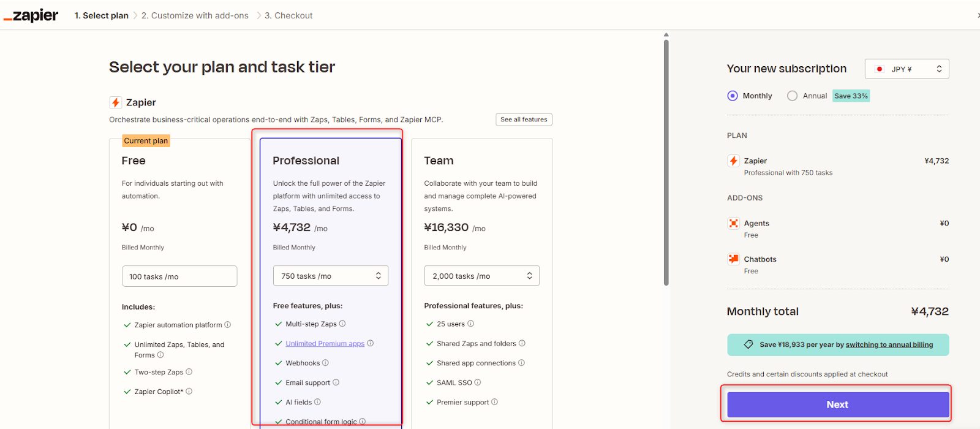Image resolution: width=980 pixels, height=429 pixels.
Task: Click the Zapier logo in header
Action: tap(31, 15)
